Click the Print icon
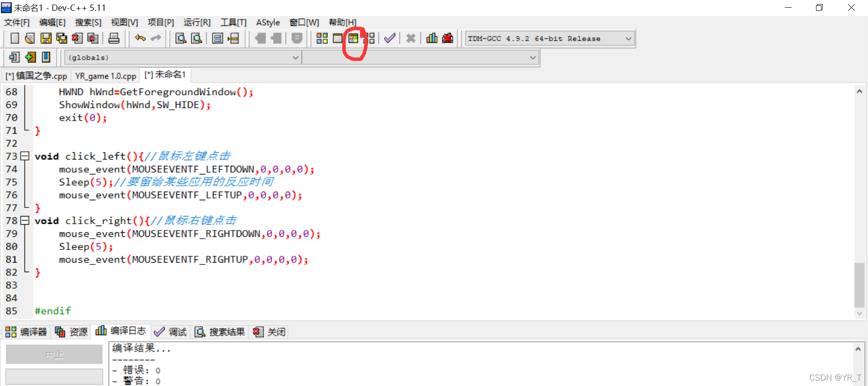 tap(114, 38)
